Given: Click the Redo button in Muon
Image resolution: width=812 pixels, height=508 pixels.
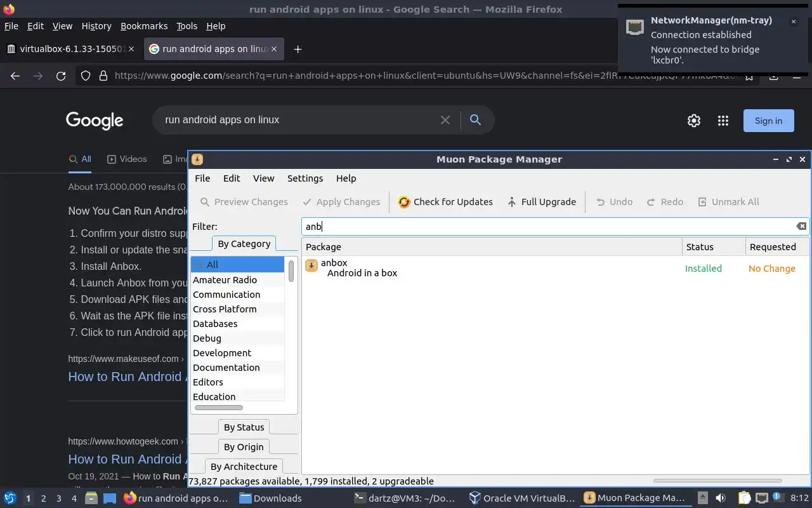Looking at the screenshot, I should point(665,202).
